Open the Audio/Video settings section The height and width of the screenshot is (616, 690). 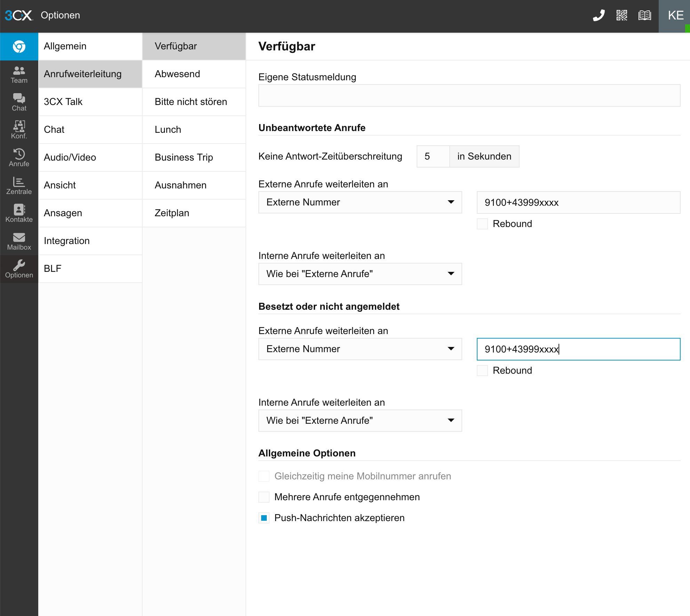click(90, 157)
